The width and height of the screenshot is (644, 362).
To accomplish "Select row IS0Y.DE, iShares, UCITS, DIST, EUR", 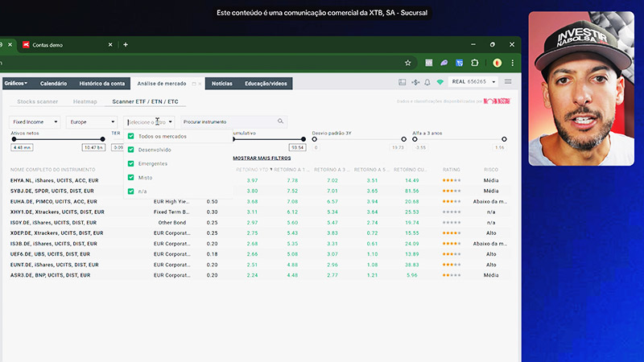I will [260, 223].
